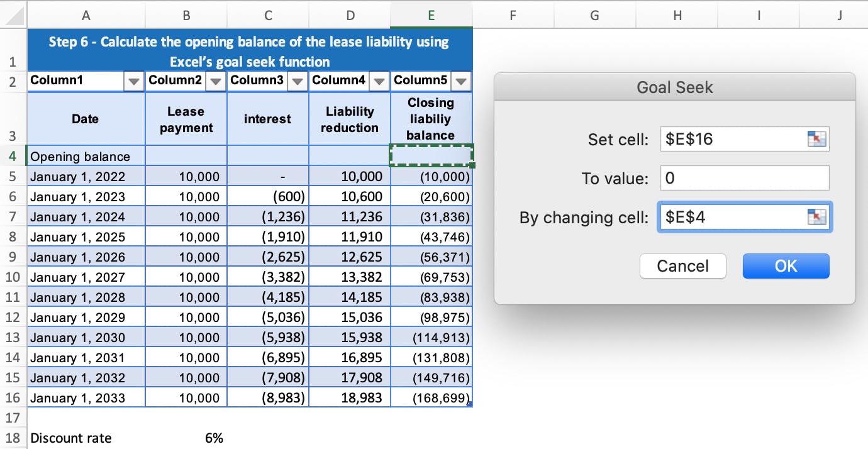Screen dimensions: 868x449
Task: Select row 4 header
Action: tap(13, 156)
